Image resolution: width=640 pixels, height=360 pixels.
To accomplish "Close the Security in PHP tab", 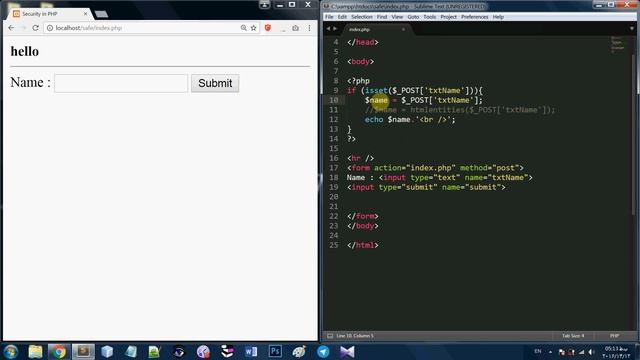I will click(85, 13).
